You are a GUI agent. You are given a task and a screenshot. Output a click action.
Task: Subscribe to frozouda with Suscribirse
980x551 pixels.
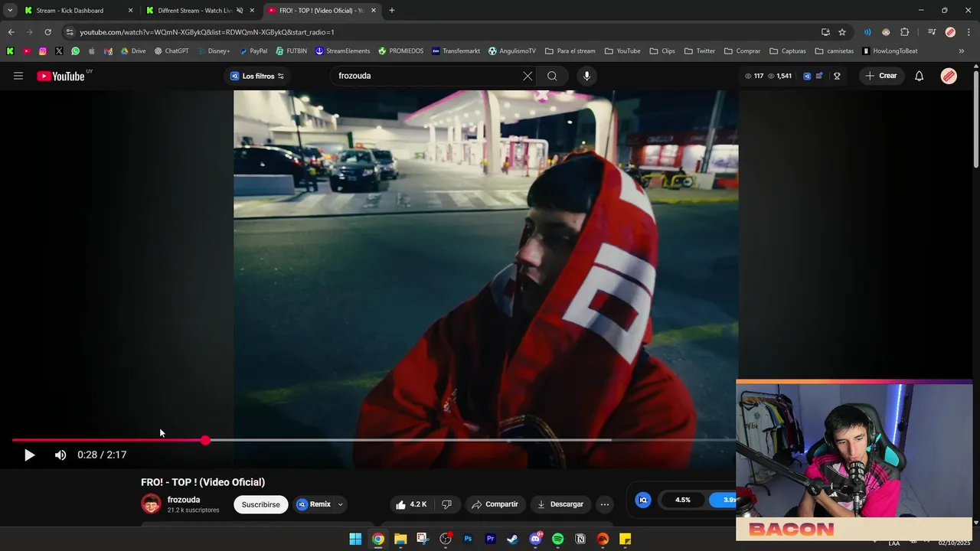point(261,504)
